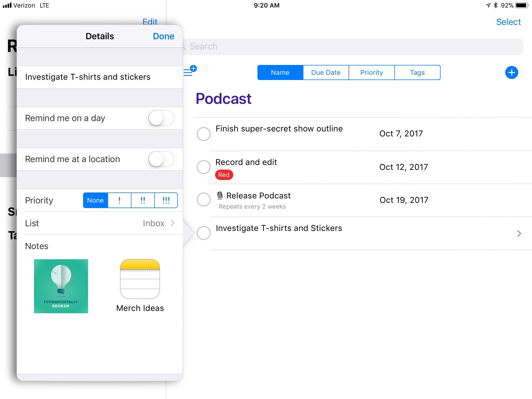Set priority to double exclamation marks
The height and width of the screenshot is (399, 532).
click(143, 200)
